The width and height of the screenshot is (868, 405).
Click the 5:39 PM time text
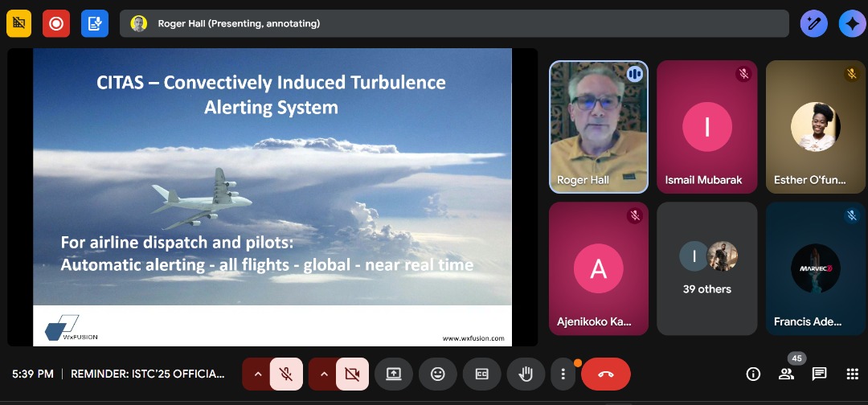click(x=33, y=374)
